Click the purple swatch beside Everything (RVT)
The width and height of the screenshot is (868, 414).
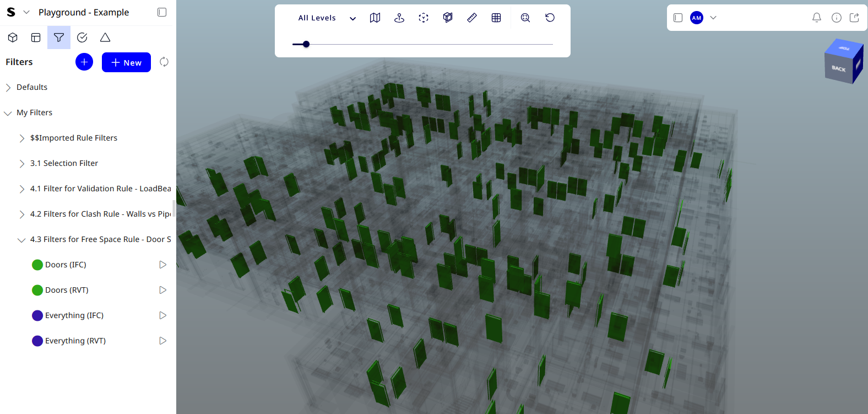point(37,341)
